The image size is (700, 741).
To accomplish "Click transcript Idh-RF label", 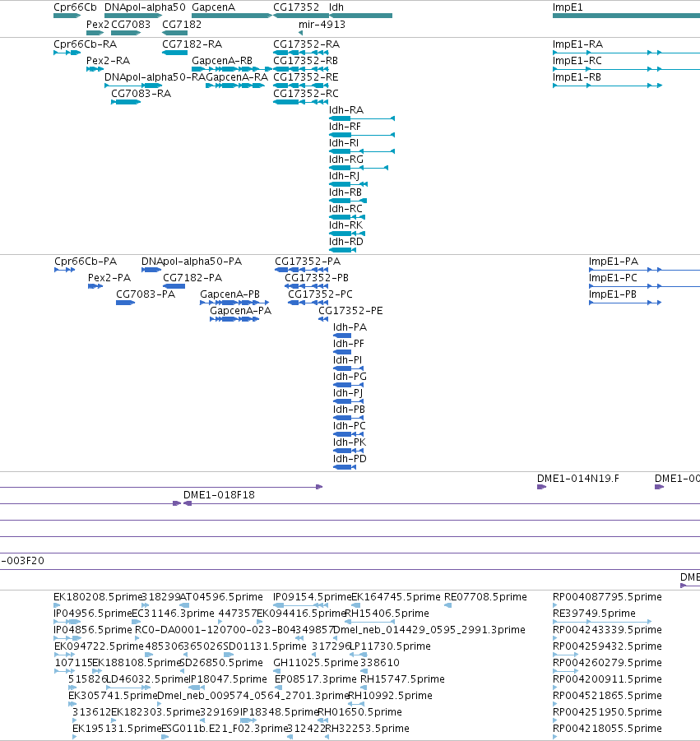I will pos(345,126).
